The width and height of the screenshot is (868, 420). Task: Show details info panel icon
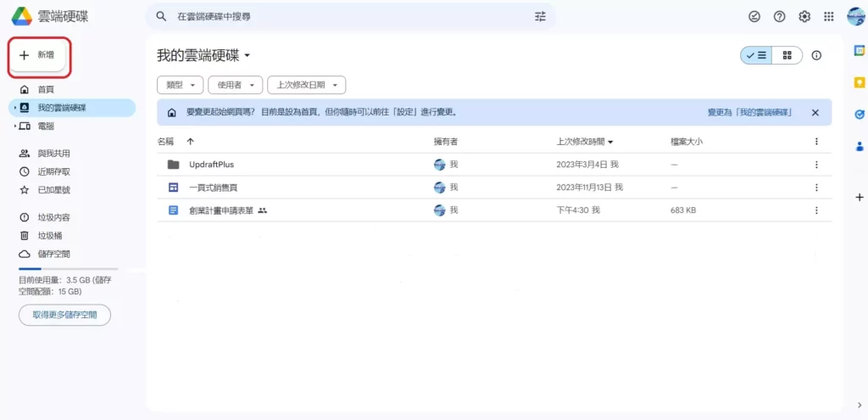click(x=816, y=55)
